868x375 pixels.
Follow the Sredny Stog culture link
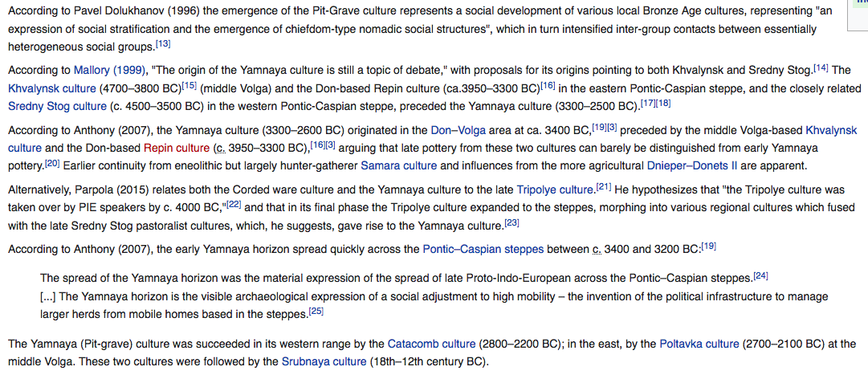[x=57, y=106]
